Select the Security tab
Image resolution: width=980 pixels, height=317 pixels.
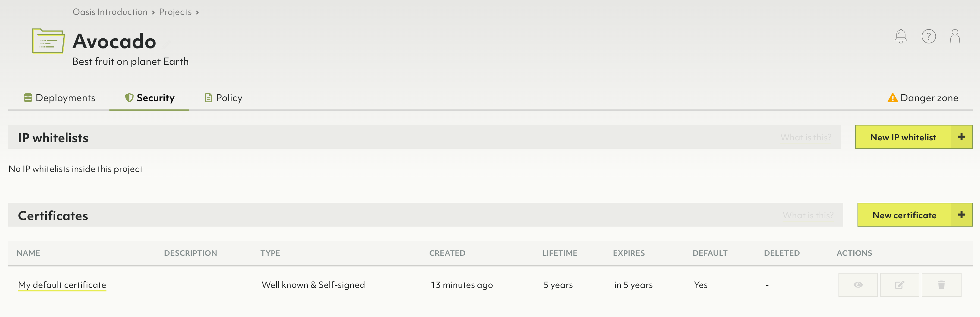(x=150, y=98)
